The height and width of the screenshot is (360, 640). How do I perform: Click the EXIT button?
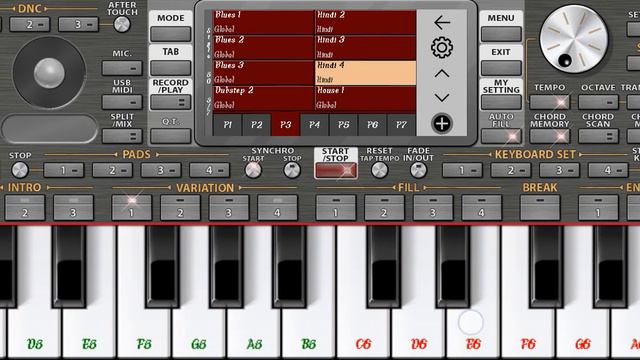pos(501,68)
